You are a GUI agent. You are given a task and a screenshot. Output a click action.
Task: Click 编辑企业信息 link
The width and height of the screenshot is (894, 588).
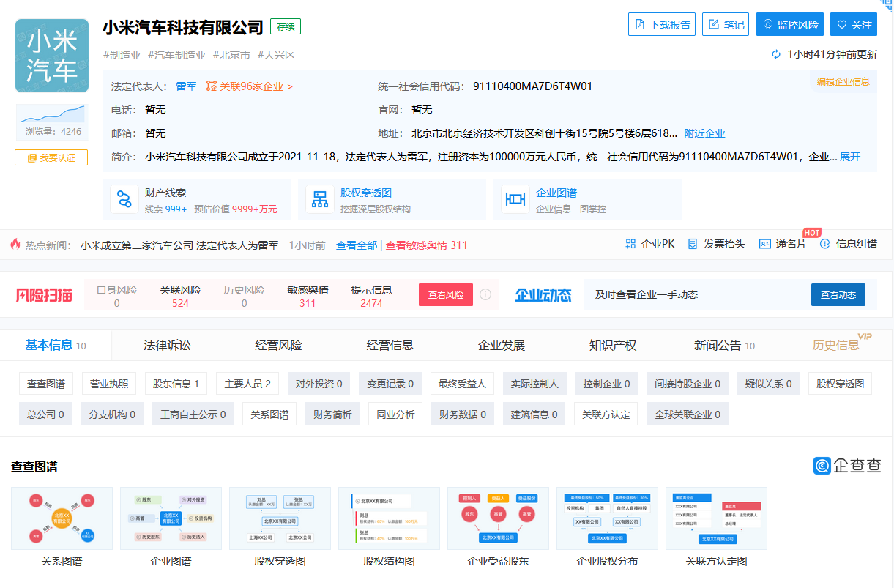[x=843, y=81]
